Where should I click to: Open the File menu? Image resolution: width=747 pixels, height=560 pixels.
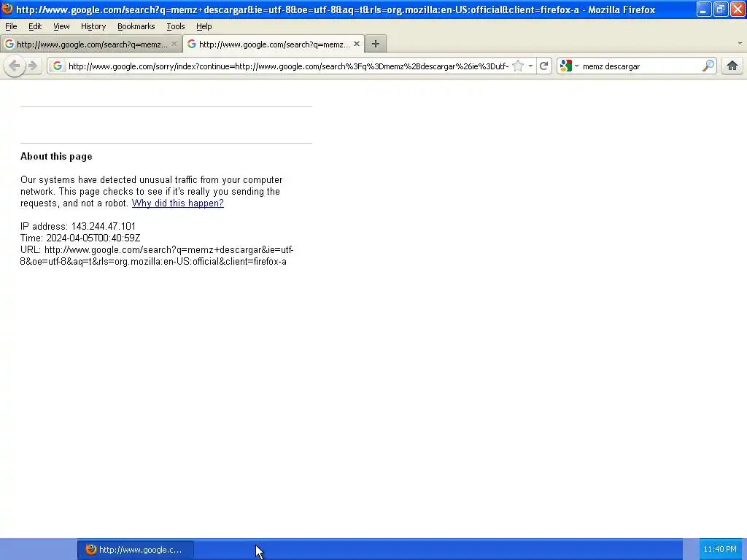pos(11,26)
